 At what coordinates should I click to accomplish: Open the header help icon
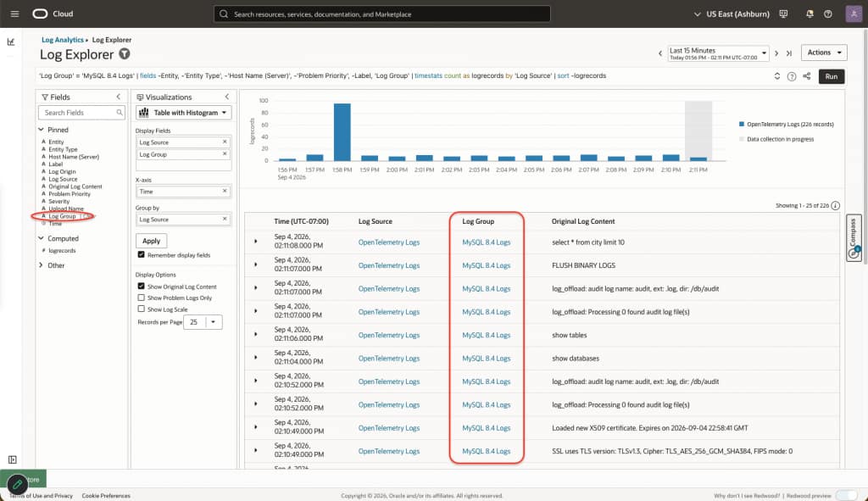coord(828,14)
